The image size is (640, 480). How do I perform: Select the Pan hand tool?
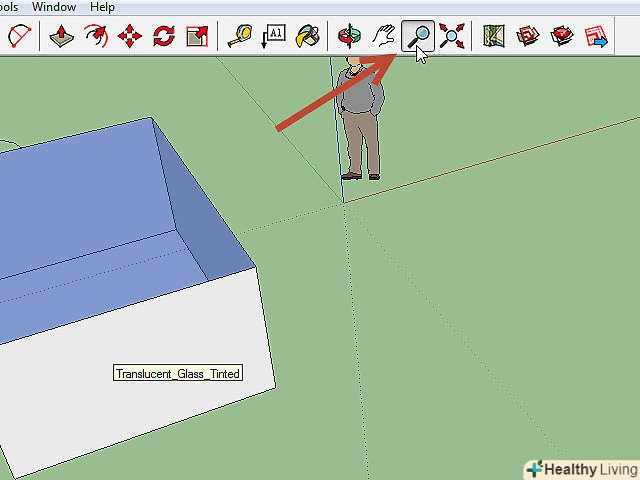point(383,37)
